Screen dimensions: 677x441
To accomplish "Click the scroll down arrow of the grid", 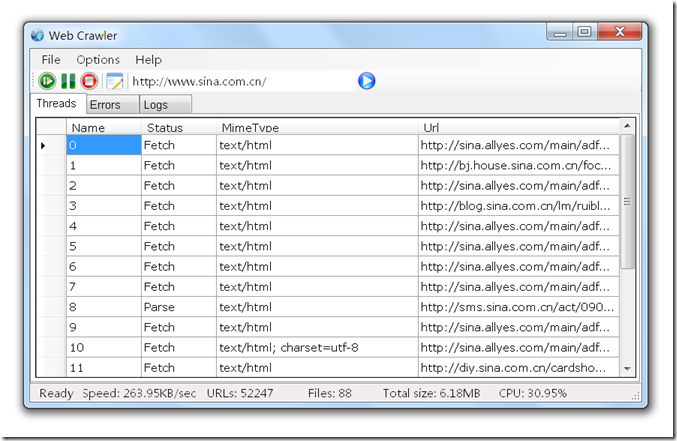I will pyautogui.click(x=627, y=368).
